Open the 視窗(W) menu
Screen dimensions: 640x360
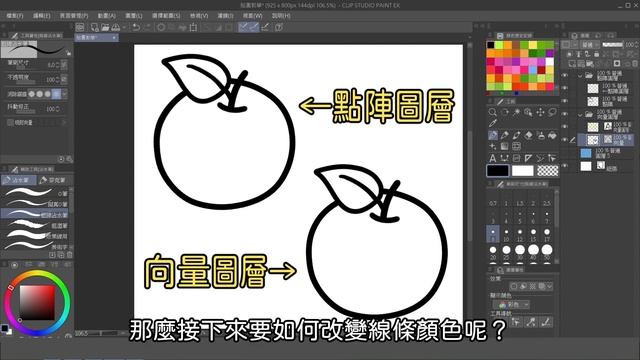coord(252,16)
